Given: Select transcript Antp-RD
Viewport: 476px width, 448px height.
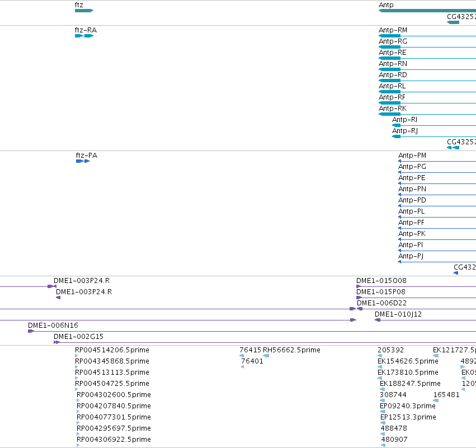Looking at the screenshot, I should (x=393, y=75).
